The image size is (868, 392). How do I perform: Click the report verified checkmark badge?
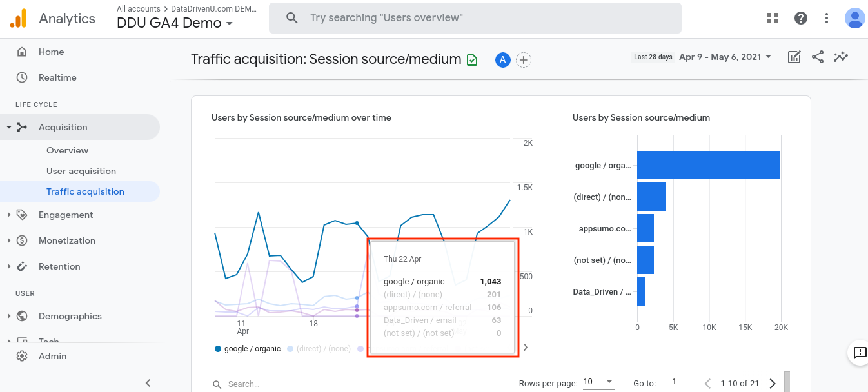(x=472, y=60)
